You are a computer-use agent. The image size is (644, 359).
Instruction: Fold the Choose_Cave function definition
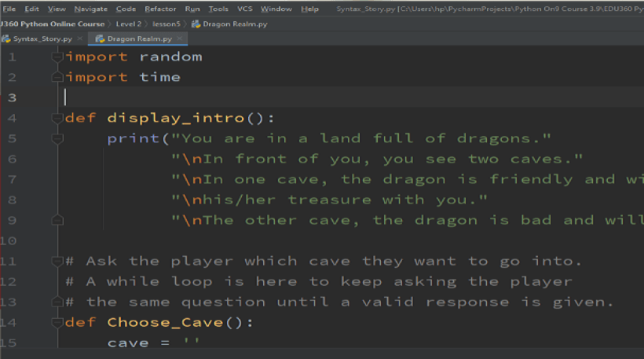pyautogui.click(x=57, y=322)
